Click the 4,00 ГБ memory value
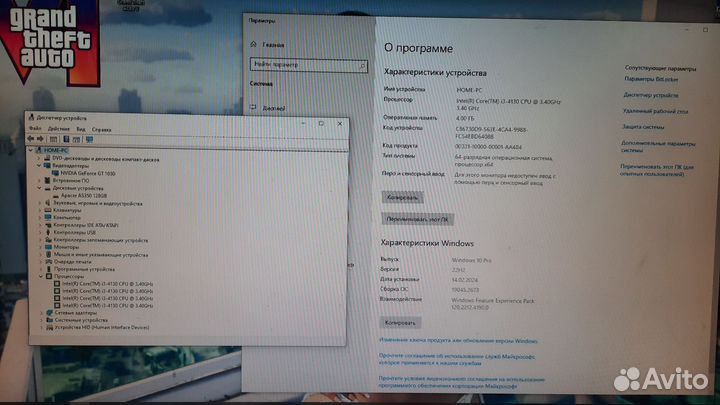Viewport: 720px width, 405px height. coord(465,118)
